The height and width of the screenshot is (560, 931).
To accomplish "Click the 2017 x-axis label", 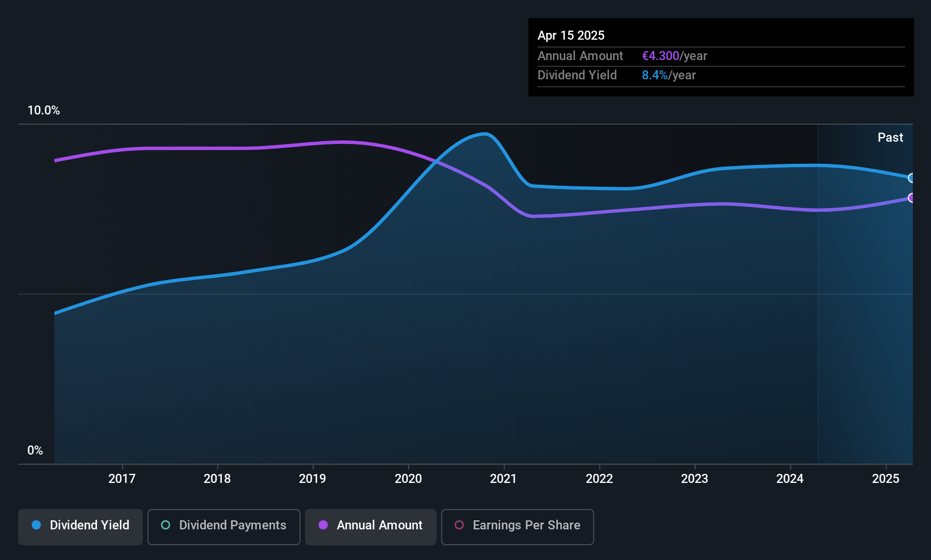I will [x=122, y=479].
